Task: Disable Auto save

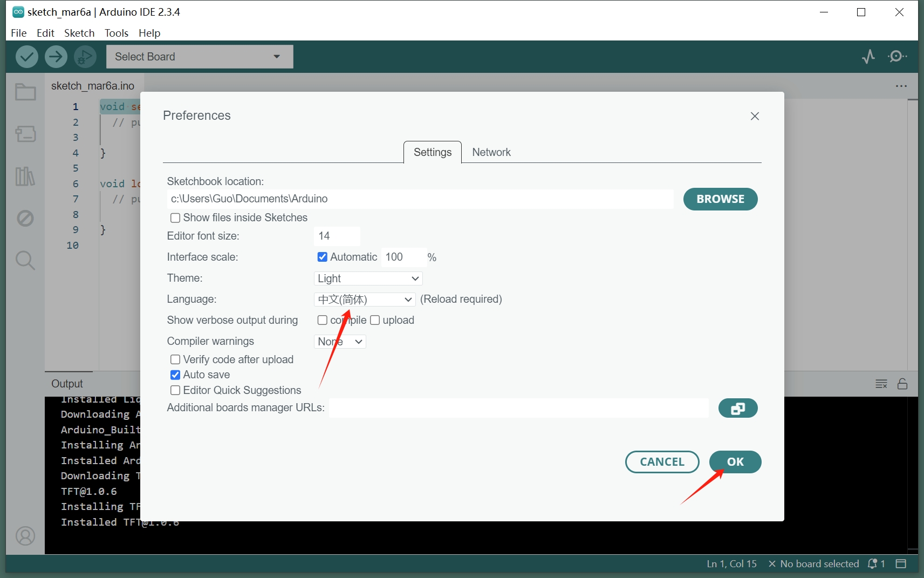Action: 175,375
